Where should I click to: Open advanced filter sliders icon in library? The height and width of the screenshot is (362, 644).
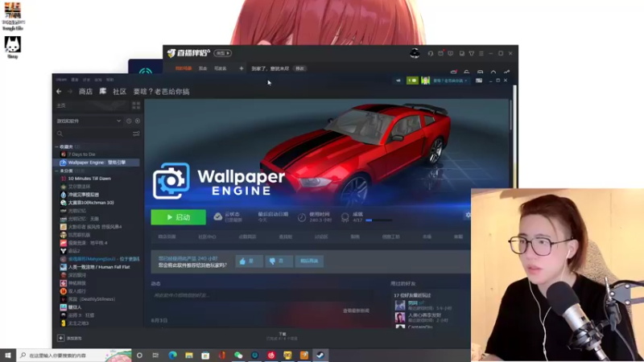click(136, 134)
